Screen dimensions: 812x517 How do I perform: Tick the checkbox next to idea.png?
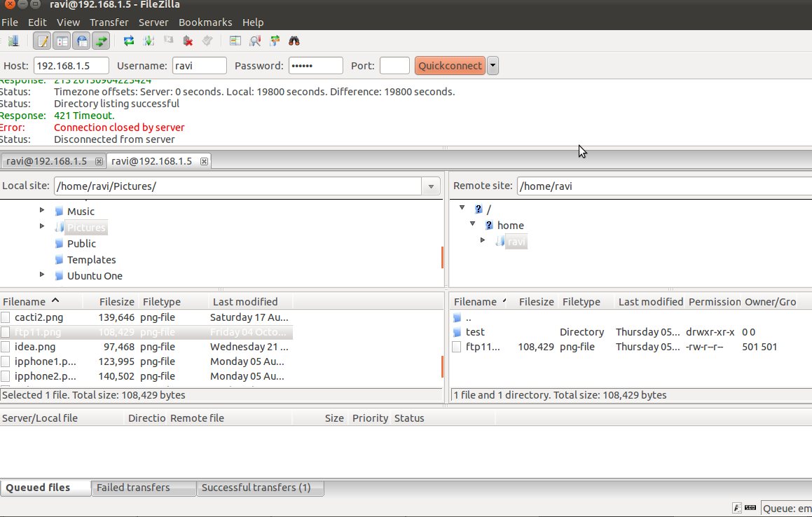click(5, 346)
